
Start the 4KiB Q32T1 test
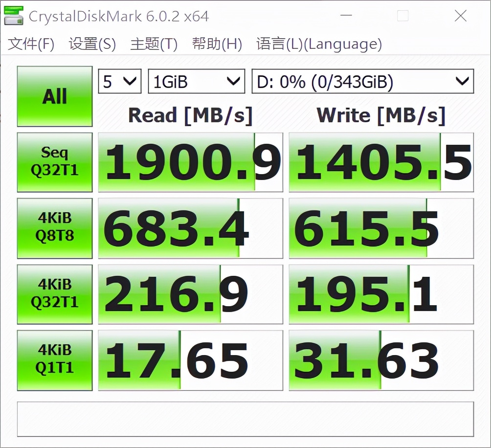54,294
